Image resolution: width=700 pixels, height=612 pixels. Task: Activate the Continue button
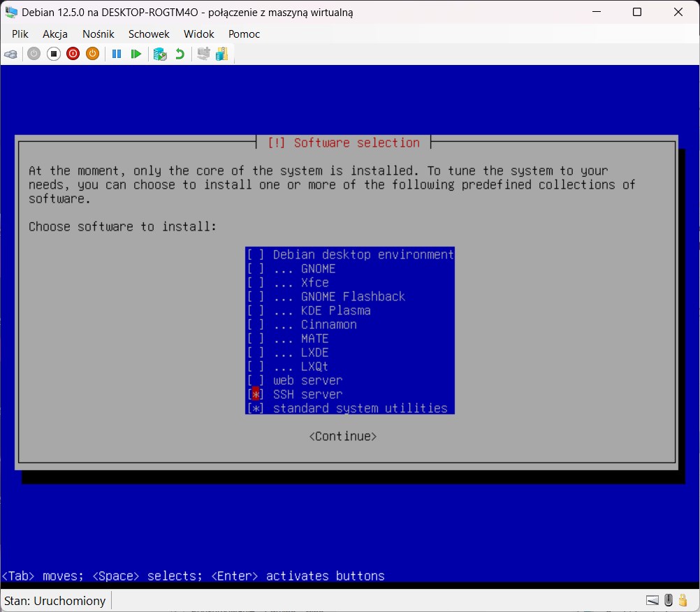pos(343,436)
